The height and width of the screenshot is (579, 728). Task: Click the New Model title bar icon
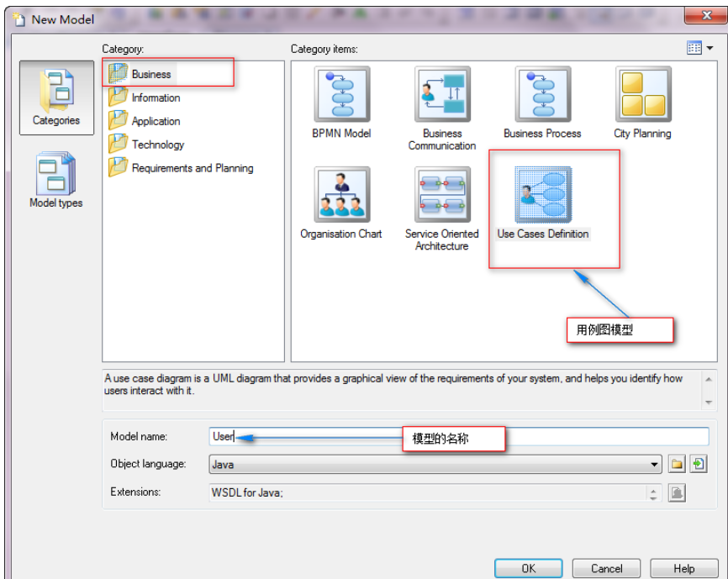coord(18,19)
